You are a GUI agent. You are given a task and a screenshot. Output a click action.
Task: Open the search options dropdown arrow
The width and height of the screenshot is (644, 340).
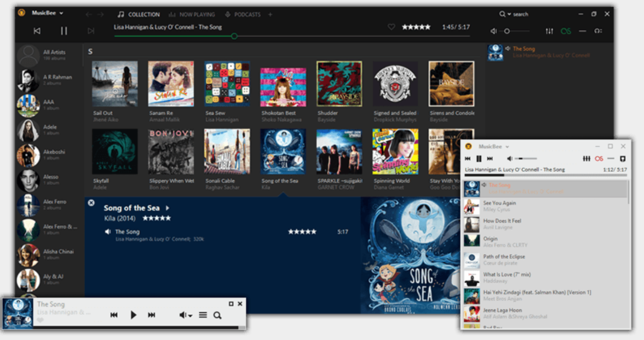point(509,14)
